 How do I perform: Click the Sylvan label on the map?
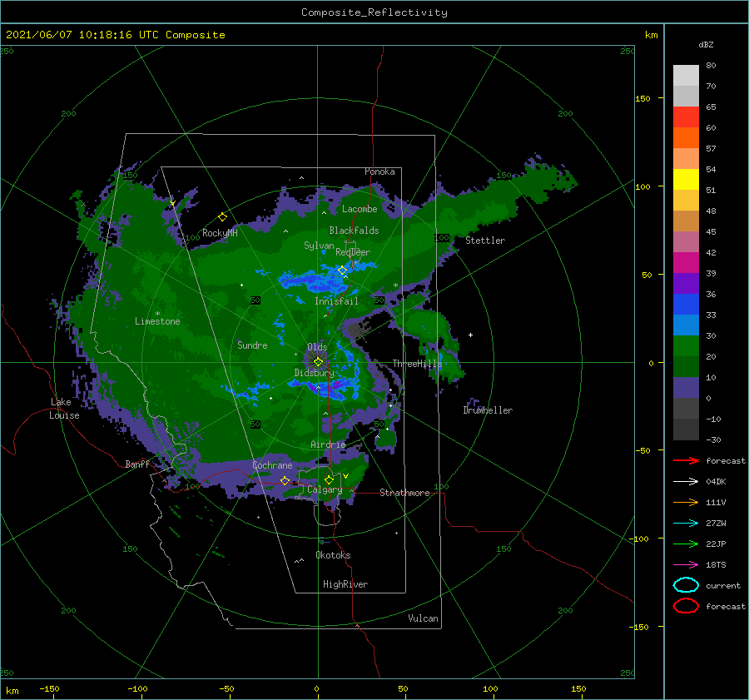click(319, 246)
